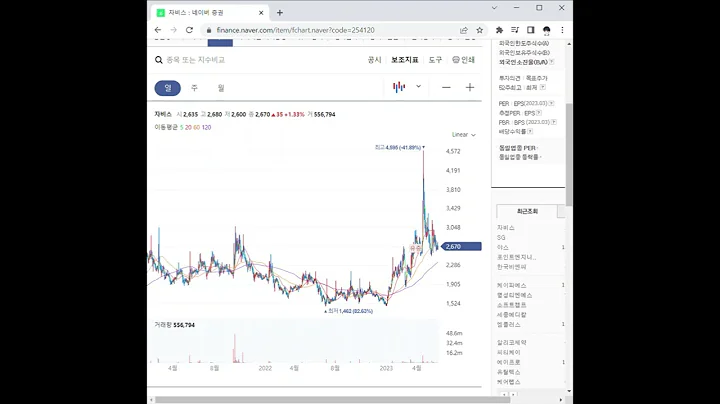
Task: Open the 보조지표 menu
Action: pyautogui.click(x=405, y=60)
